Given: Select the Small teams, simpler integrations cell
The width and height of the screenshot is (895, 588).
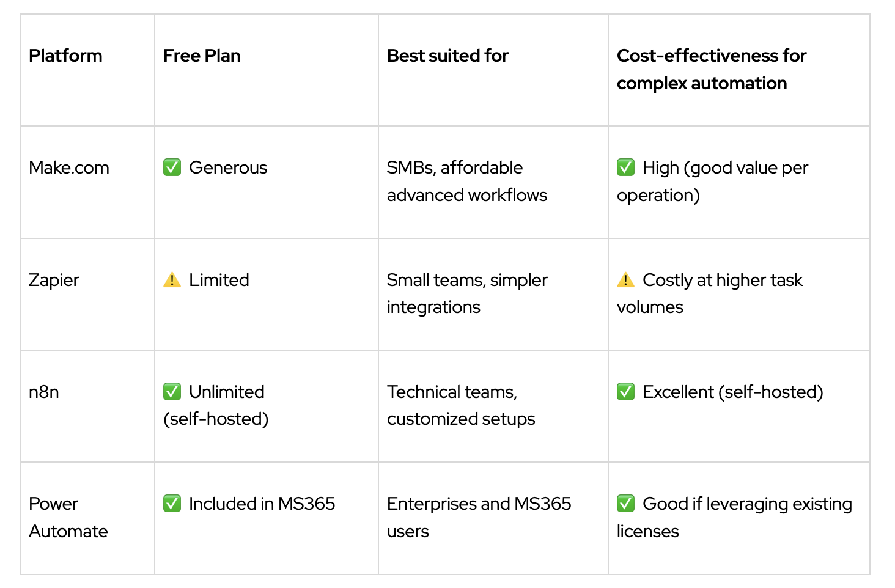Looking at the screenshot, I should (466, 293).
